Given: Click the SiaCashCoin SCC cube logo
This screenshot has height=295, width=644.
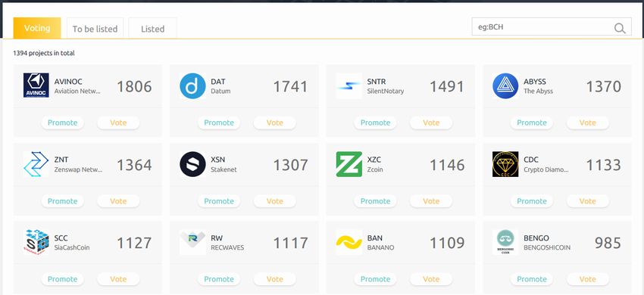Looking at the screenshot, I should pos(36,242).
